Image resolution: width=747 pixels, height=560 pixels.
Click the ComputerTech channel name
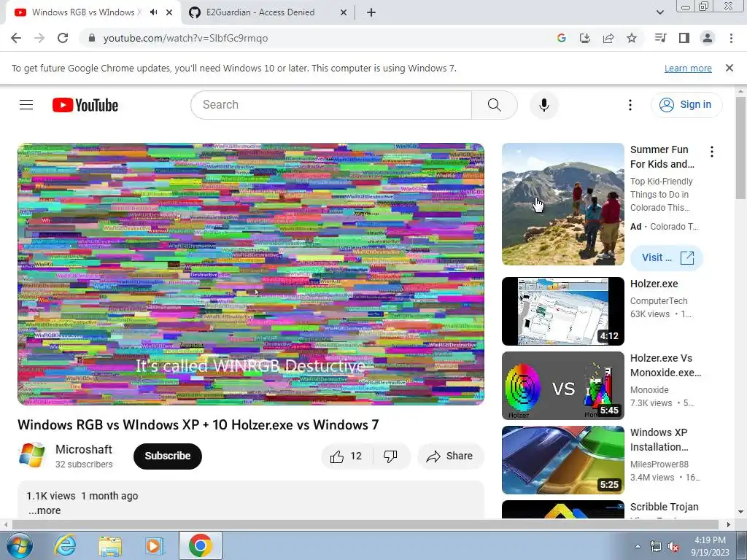(659, 301)
